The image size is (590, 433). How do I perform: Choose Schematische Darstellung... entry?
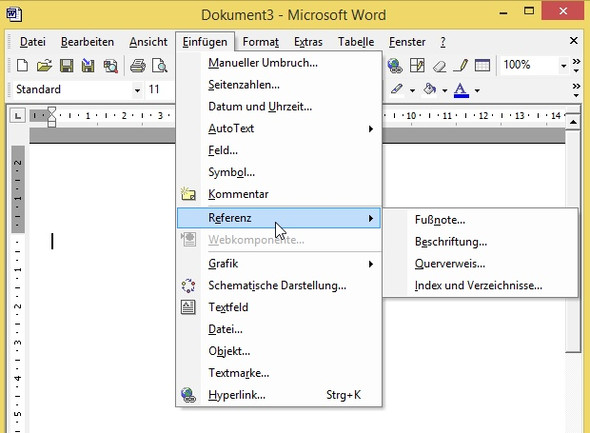click(279, 286)
